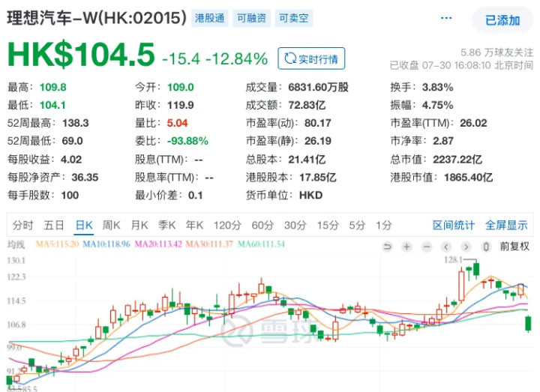Screen dimensions: 540x392
Task: Select the 日K chart tab
Action: tap(84, 226)
